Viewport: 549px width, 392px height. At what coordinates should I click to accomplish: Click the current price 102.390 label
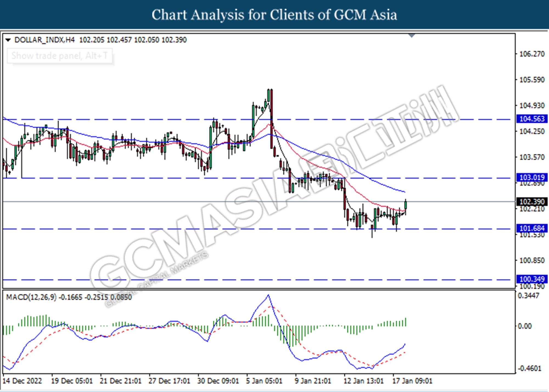point(532,202)
